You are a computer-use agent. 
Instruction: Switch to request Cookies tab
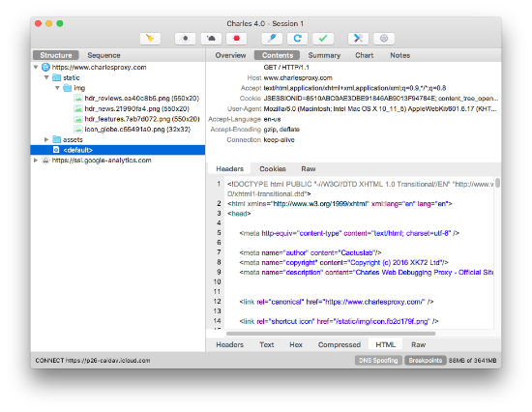click(x=273, y=168)
